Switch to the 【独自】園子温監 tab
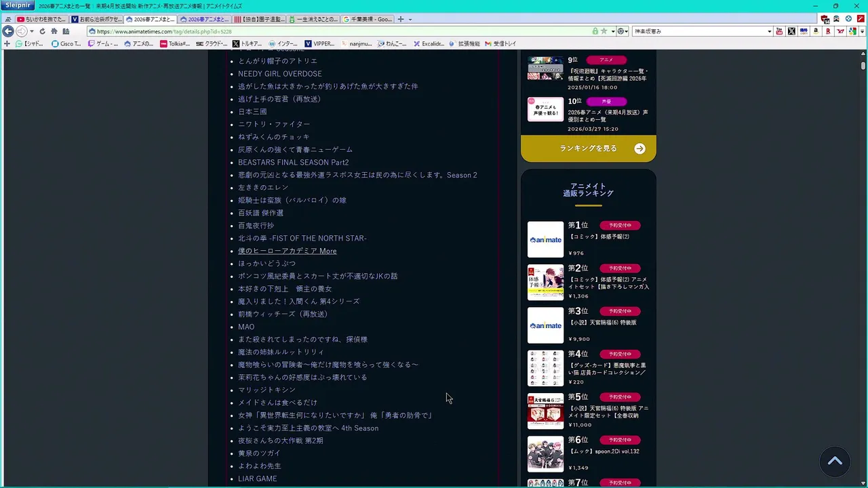868x488 pixels. coord(258,19)
